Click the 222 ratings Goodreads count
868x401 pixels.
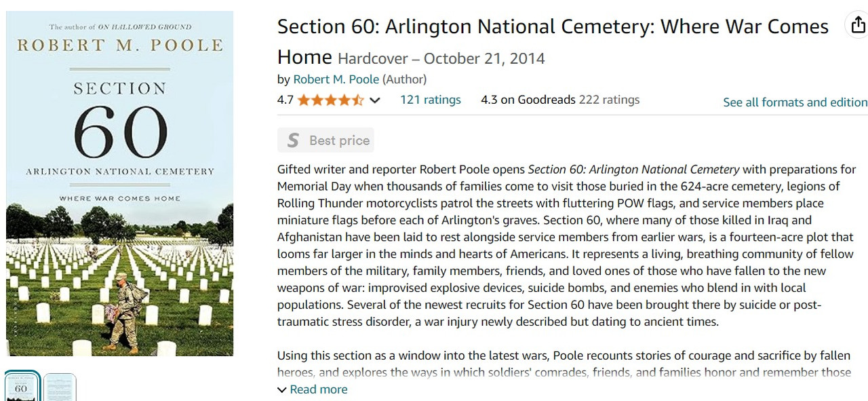tap(609, 100)
